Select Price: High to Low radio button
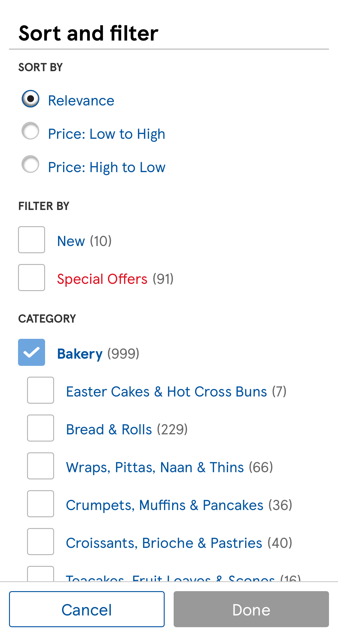The image size is (338, 644). (x=30, y=164)
